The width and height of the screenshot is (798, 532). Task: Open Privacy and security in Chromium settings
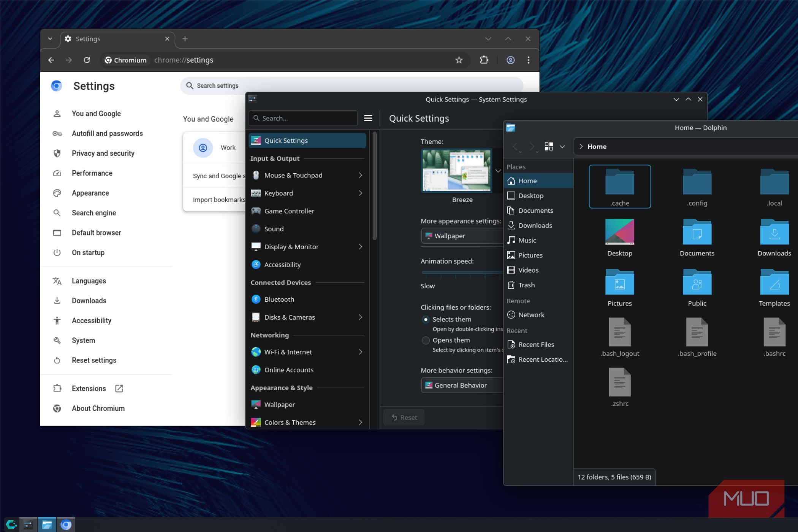click(x=103, y=153)
